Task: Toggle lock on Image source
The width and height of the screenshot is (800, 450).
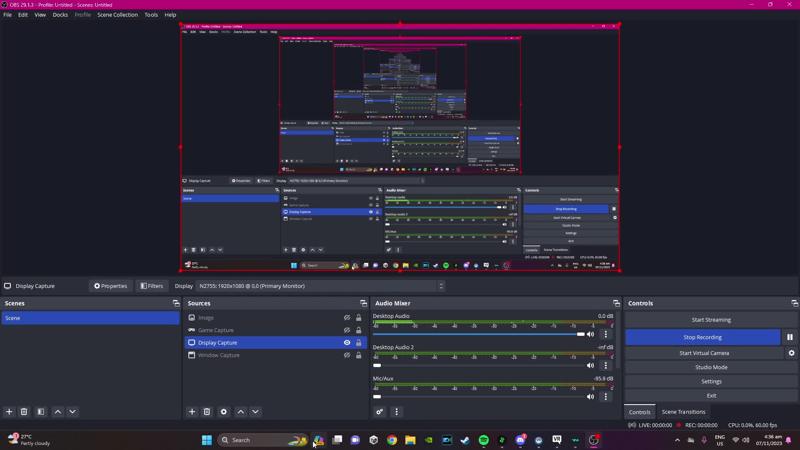Action: coord(359,317)
